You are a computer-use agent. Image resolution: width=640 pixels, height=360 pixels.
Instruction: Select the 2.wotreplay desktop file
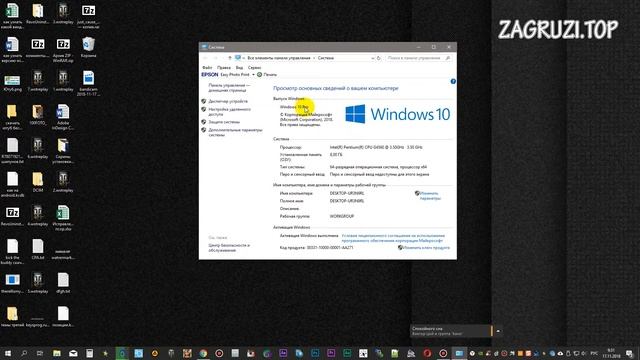click(x=63, y=182)
